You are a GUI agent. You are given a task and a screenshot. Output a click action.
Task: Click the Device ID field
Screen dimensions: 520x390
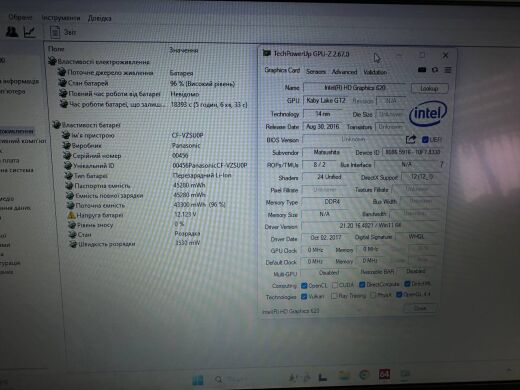[412, 152]
